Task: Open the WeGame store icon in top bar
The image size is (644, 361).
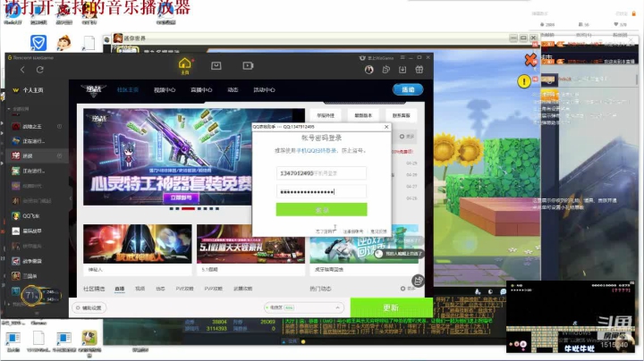Action: click(216, 65)
